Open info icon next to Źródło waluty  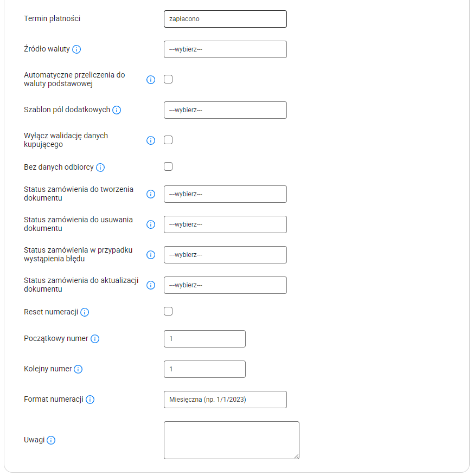(x=76, y=49)
